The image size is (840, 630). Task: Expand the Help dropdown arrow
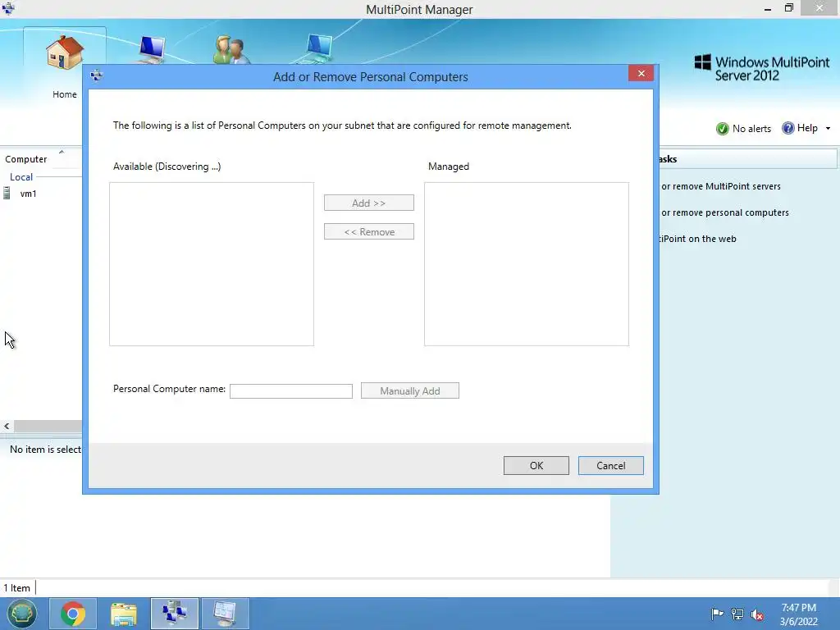point(828,129)
